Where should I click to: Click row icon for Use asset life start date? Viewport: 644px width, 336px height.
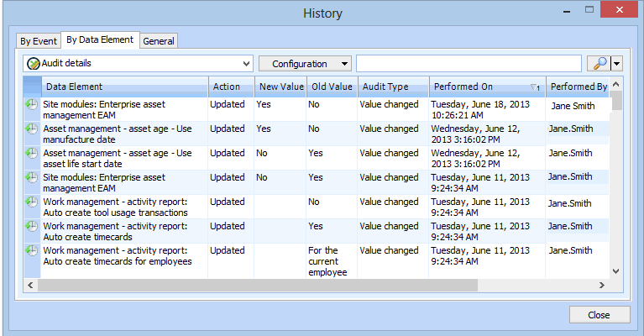point(31,154)
